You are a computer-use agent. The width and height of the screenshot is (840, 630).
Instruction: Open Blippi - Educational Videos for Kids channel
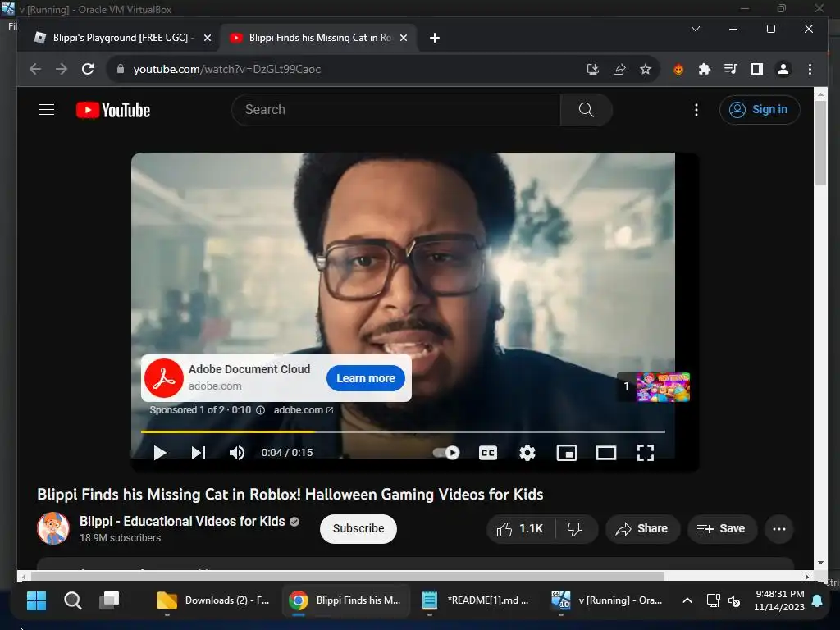182,521
